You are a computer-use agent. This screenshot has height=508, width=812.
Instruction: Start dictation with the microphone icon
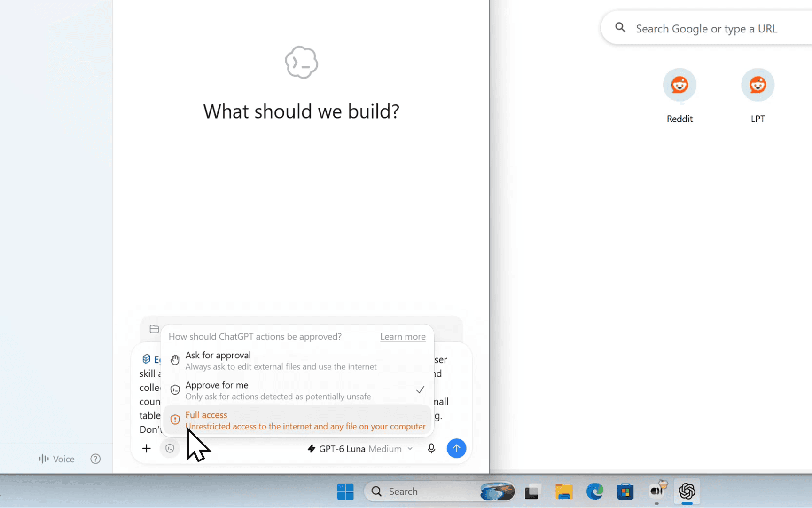point(431,448)
